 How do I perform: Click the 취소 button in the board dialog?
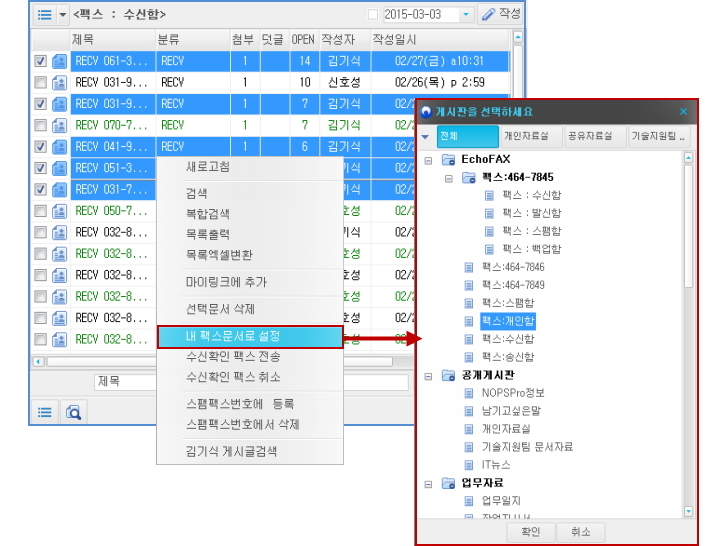click(580, 532)
